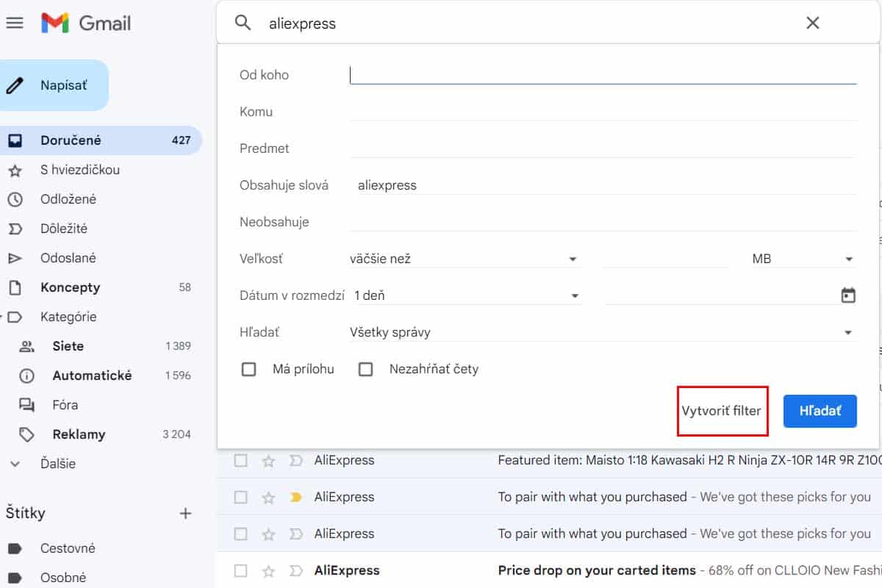882x588 pixels.
Task: Clear the search with the X icon
Action: 812,23
